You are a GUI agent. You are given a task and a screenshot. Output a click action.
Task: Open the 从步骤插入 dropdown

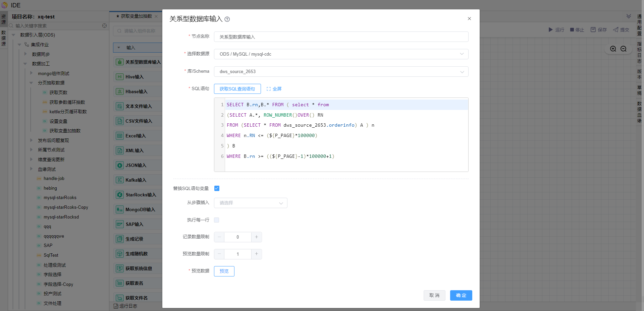click(250, 203)
